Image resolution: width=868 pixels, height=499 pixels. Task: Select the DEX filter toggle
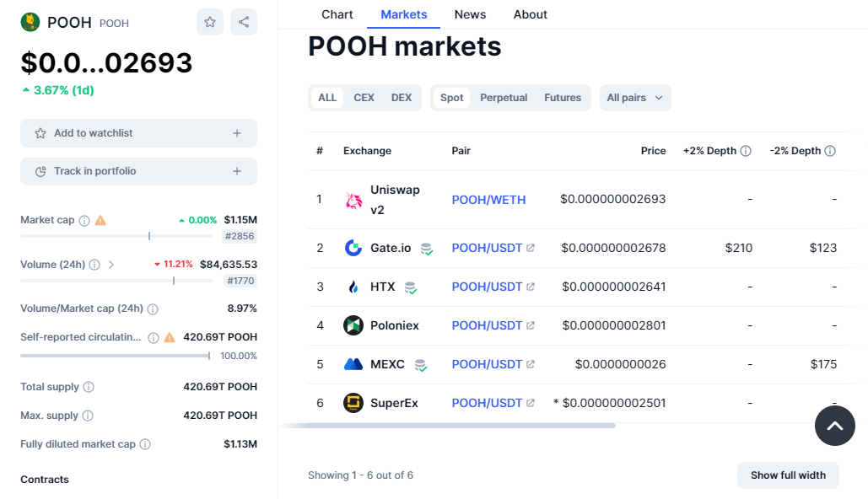click(402, 98)
